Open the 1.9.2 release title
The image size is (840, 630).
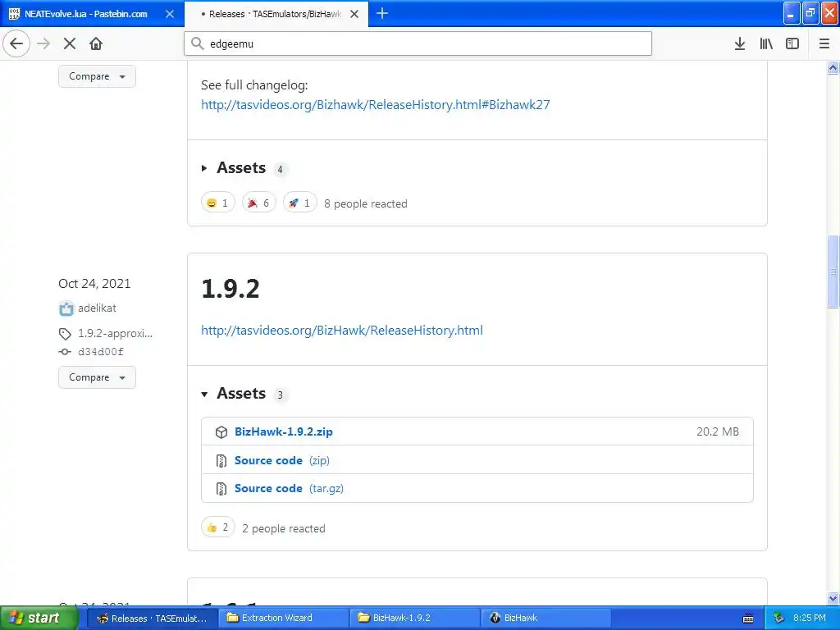click(x=231, y=289)
